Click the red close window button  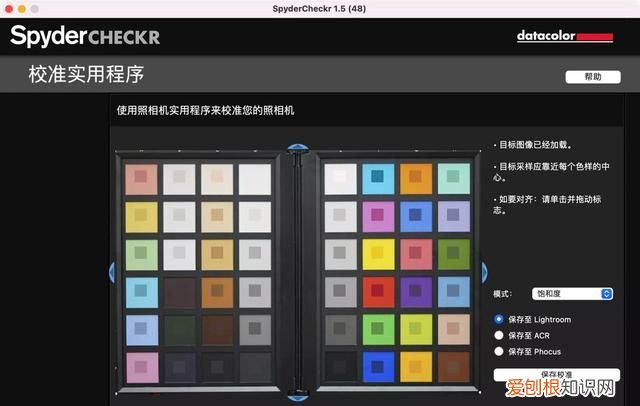point(9,9)
